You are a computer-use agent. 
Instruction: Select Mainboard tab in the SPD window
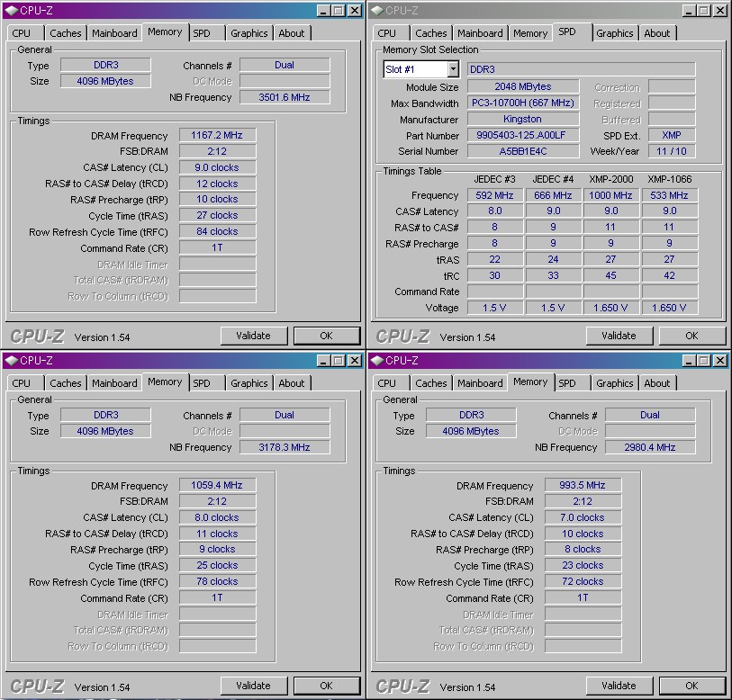480,33
